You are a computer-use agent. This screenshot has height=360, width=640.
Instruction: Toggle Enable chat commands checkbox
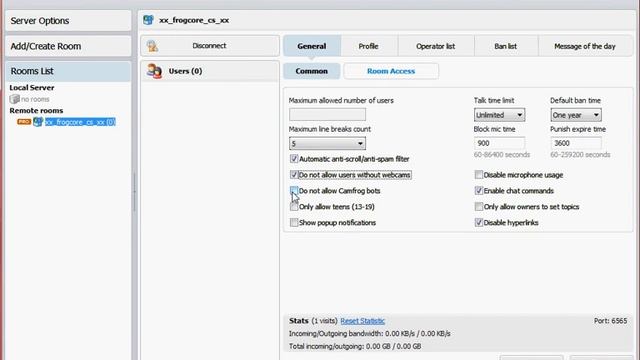click(x=479, y=191)
